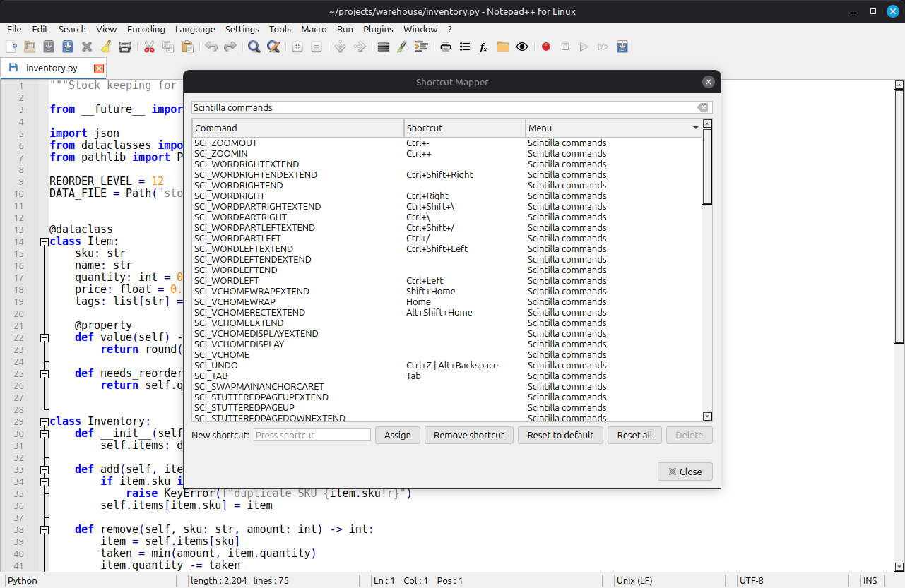Open the Language menu
The height and width of the screenshot is (588, 905).
click(x=195, y=29)
